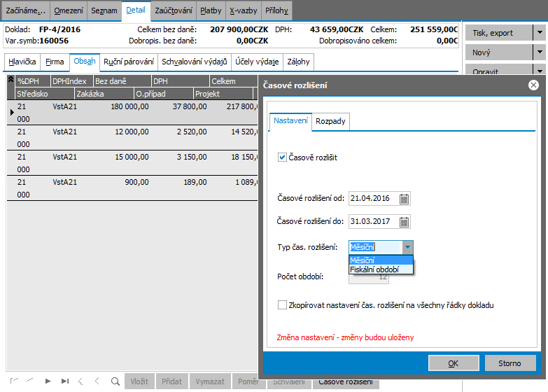The image size is (548, 392).
Task: Click the search magnifier icon in bottom bar
Action: coord(115,381)
